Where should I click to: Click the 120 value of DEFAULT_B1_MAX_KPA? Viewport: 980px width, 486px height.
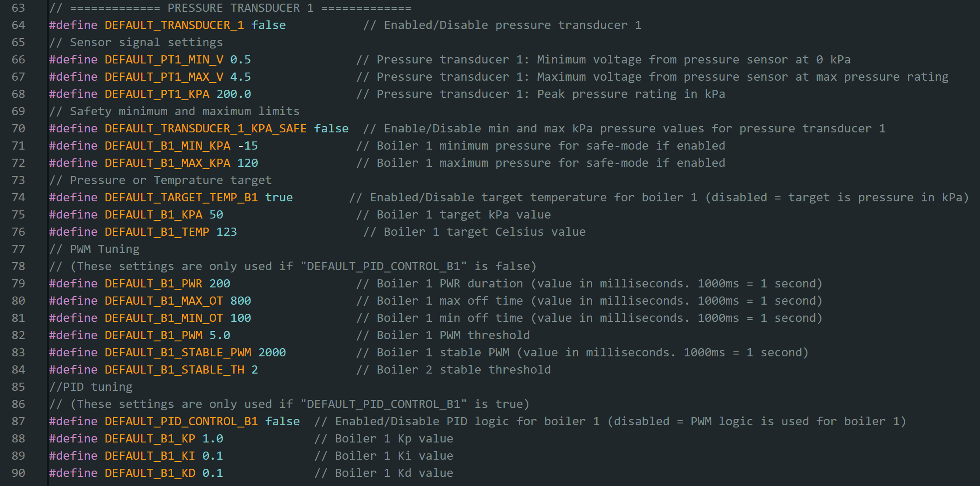pyautogui.click(x=248, y=163)
